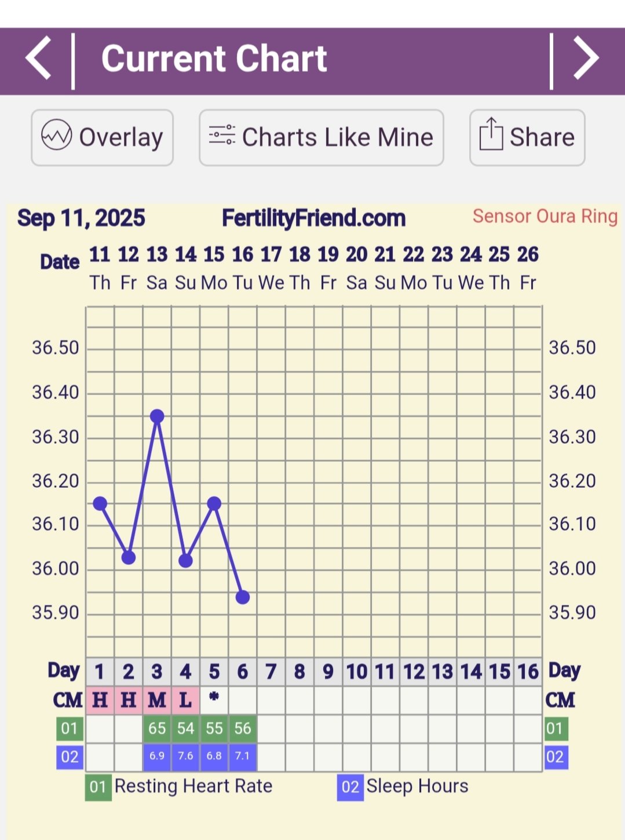The height and width of the screenshot is (840, 625).
Task: Open the FertilityFriend.com link
Action: [313, 218]
